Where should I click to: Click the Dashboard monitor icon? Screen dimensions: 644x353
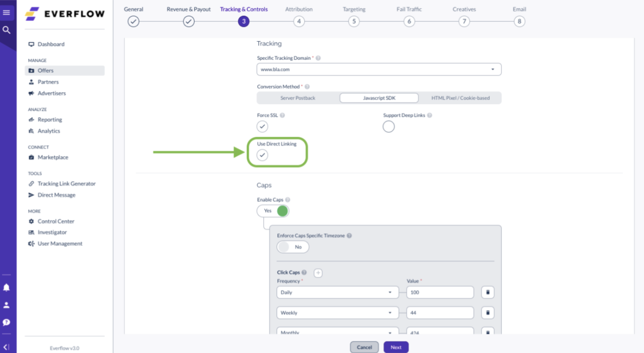pos(31,44)
